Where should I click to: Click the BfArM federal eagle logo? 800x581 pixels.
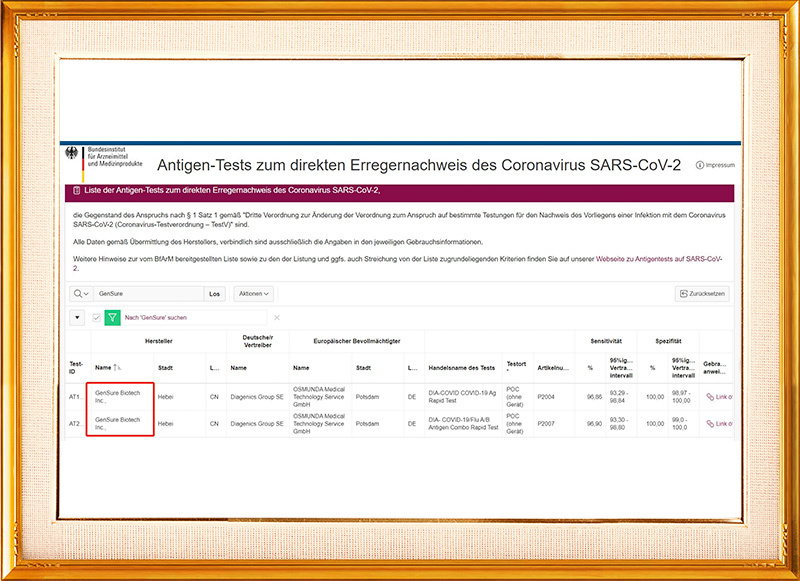[x=71, y=153]
